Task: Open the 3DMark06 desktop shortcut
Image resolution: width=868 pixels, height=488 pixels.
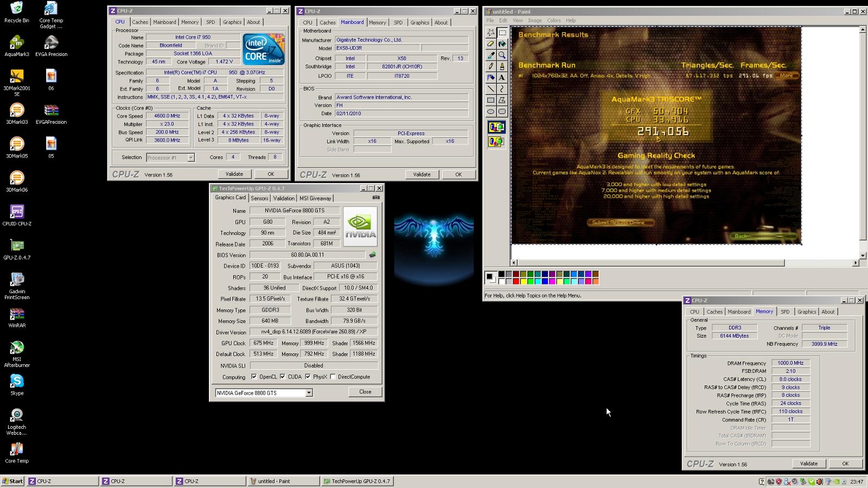Action: coord(17,181)
